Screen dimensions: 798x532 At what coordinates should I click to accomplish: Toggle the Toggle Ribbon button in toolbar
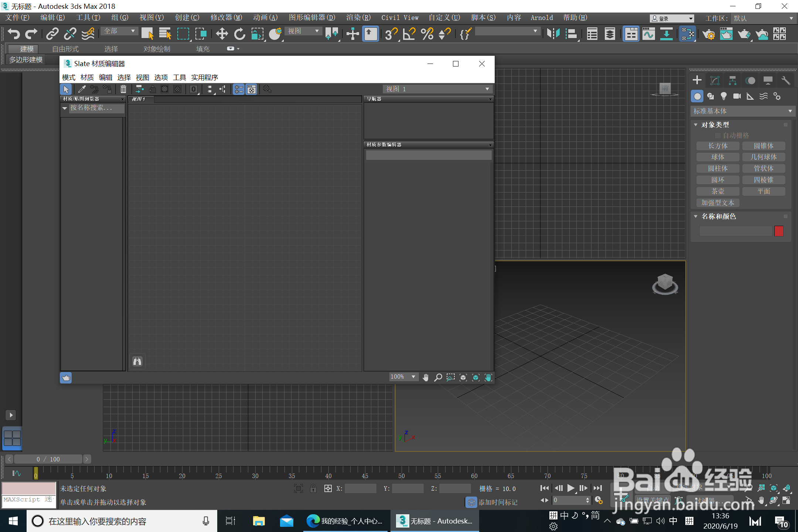coord(631,34)
